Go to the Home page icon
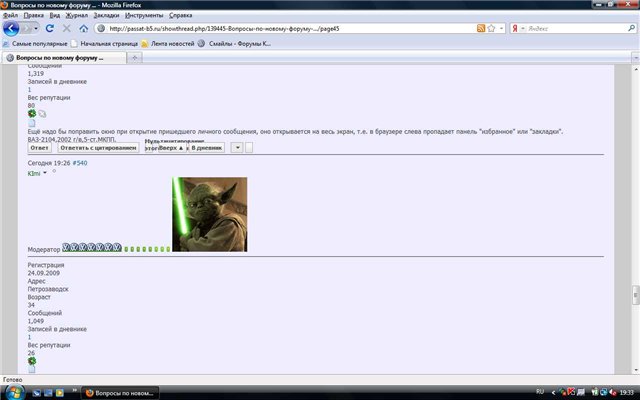The height and width of the screenshot is (400, 640). 83,29
